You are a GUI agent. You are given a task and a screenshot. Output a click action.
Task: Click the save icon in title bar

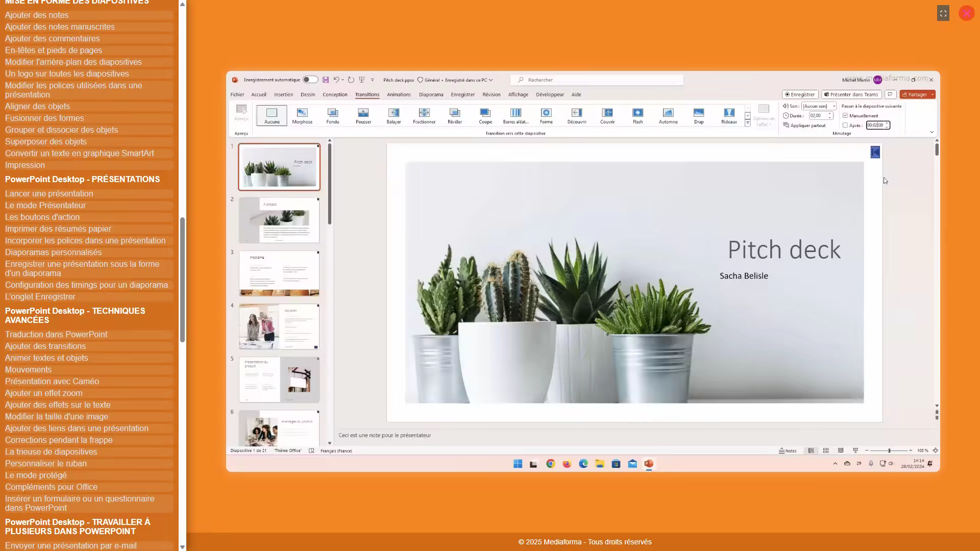pos(326,80)
